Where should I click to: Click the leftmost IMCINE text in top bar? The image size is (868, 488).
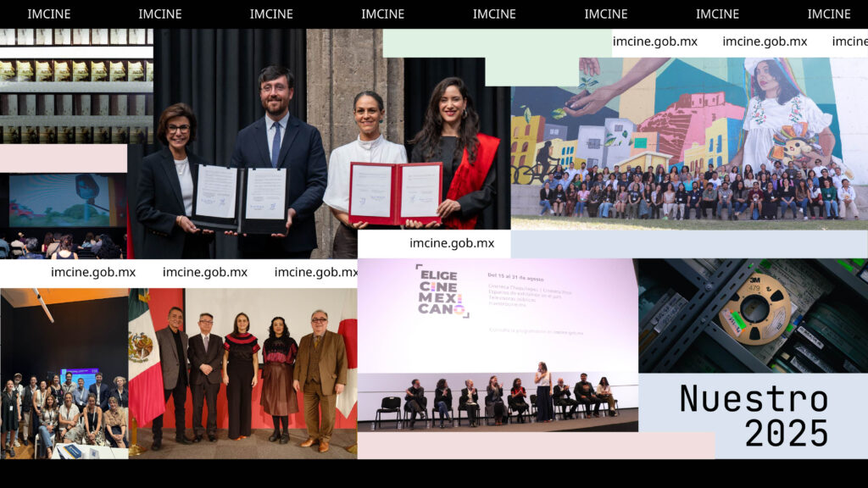pyautogui.click(x=49, y=14)
